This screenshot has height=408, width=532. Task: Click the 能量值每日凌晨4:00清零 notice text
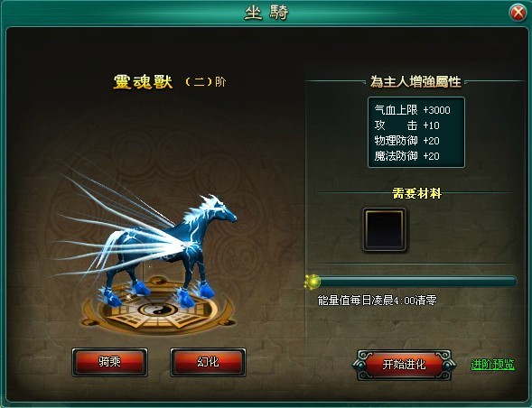point(377,301)
